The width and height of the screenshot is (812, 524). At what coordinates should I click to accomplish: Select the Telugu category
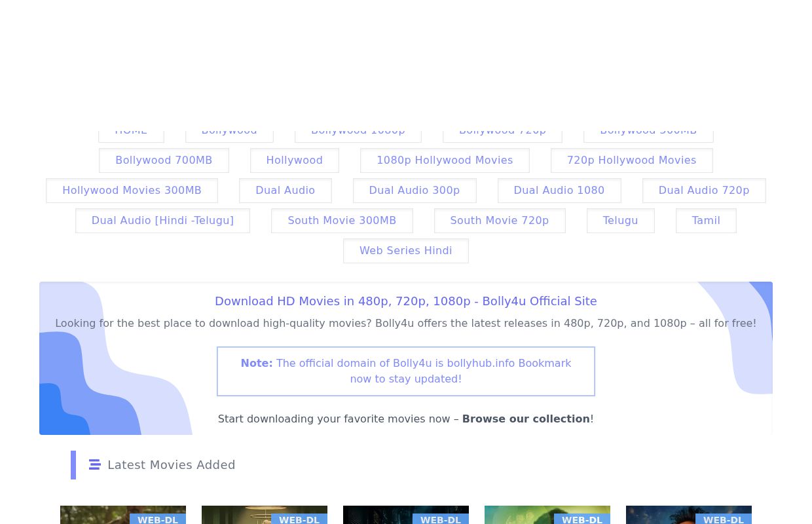620,221
